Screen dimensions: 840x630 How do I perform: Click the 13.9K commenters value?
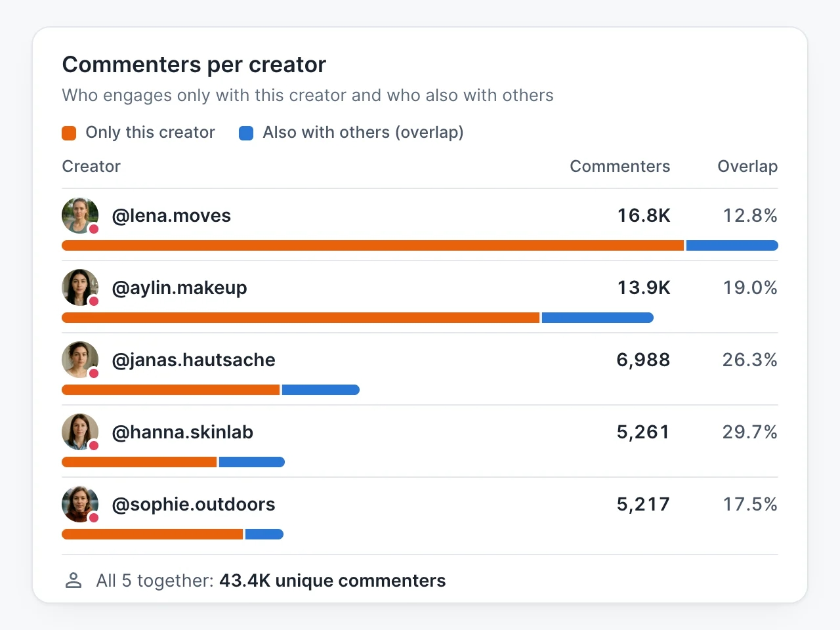click(x=644, y=288)
